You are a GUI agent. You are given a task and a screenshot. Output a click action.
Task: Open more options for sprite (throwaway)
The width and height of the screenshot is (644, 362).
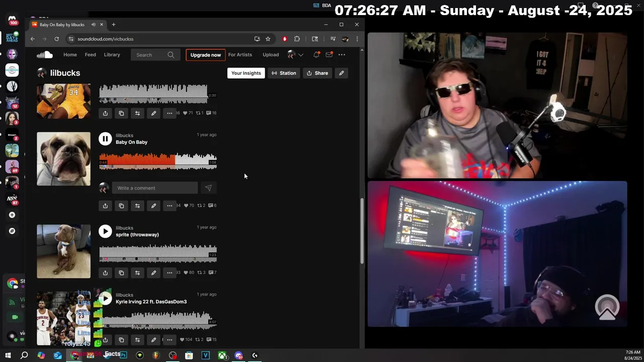[x=170, y=273]
